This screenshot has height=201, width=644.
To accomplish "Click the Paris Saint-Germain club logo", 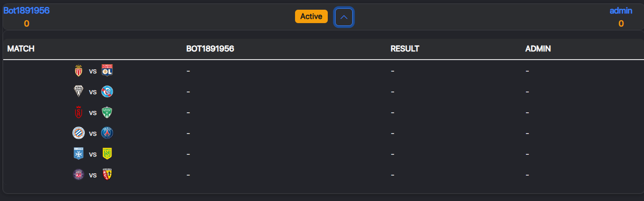I will [107, 133].
